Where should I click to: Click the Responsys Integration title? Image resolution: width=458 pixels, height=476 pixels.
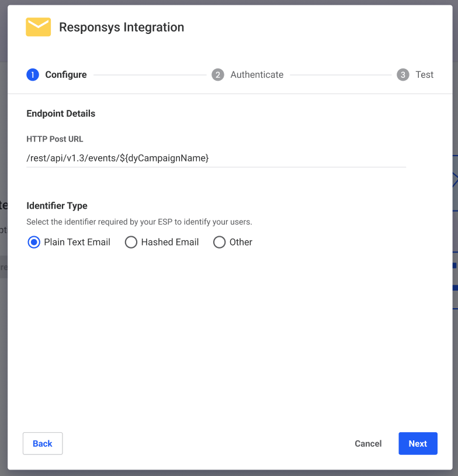coord(122,27)
